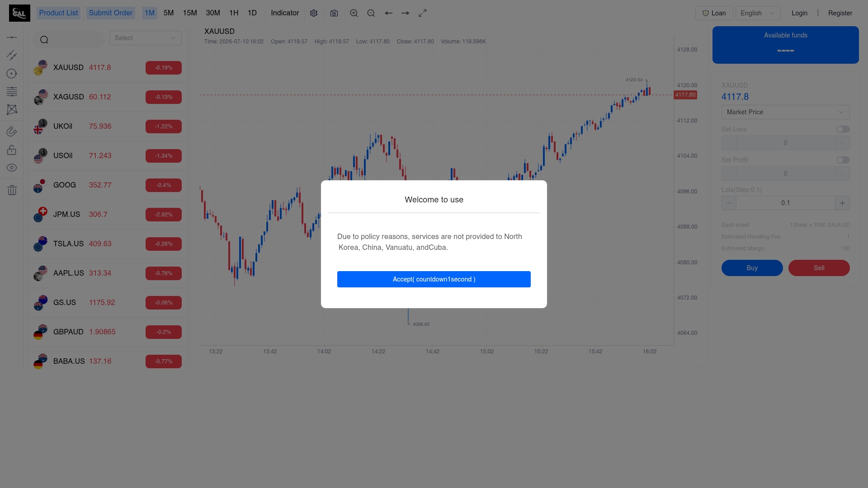This screenshot has height=488, width=868.
Task: Click the search magnifier icon
Action: click(x=44, y=40)
